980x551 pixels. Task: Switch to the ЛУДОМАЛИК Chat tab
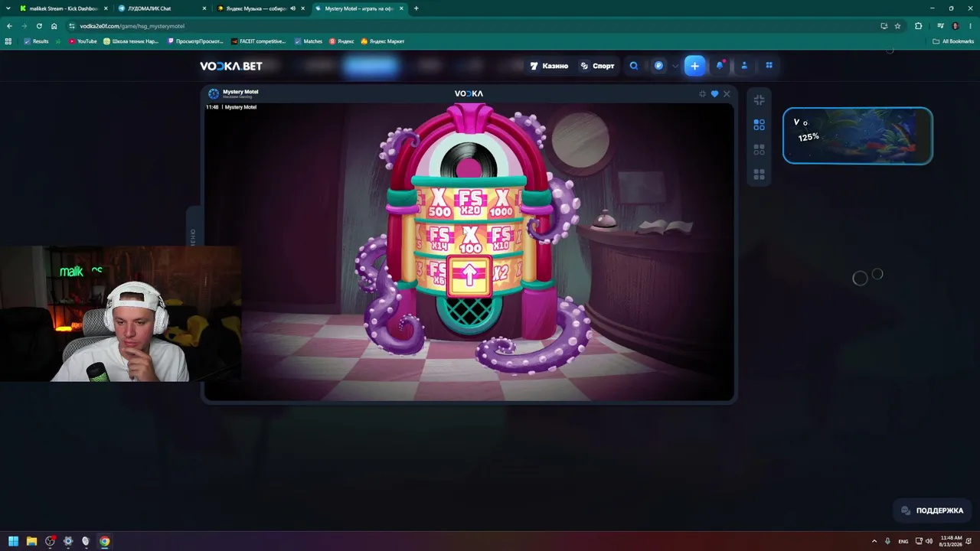[x=157, y=8]
